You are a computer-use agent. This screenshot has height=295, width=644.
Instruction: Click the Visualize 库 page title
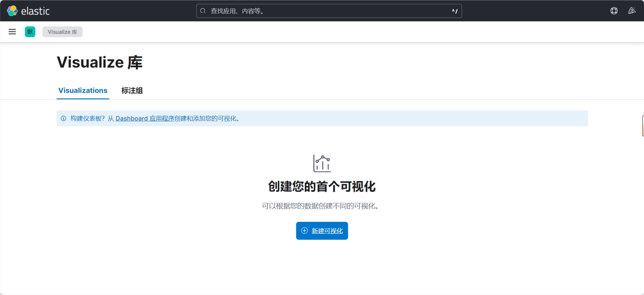click(x=100, y=62)
